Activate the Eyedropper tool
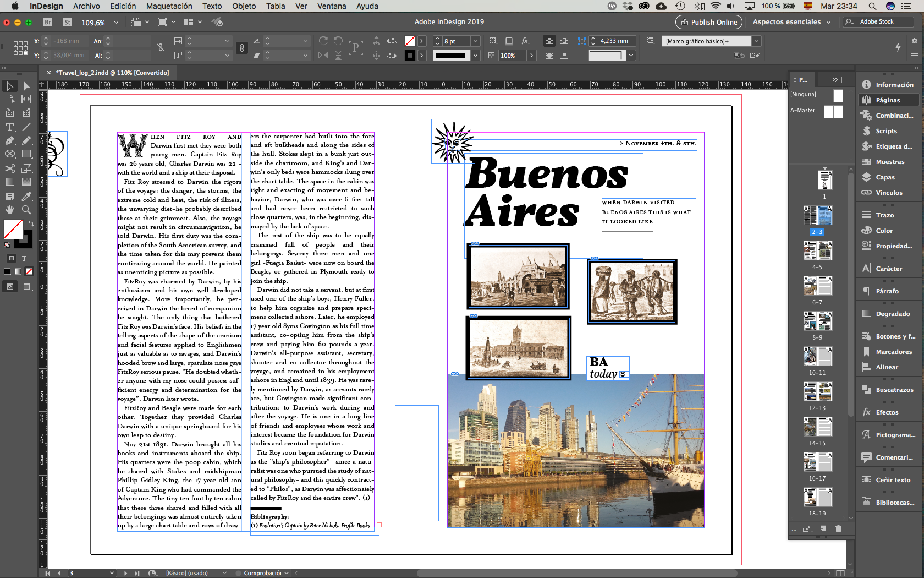Screen dimensions: 924x578 [26, 197]
